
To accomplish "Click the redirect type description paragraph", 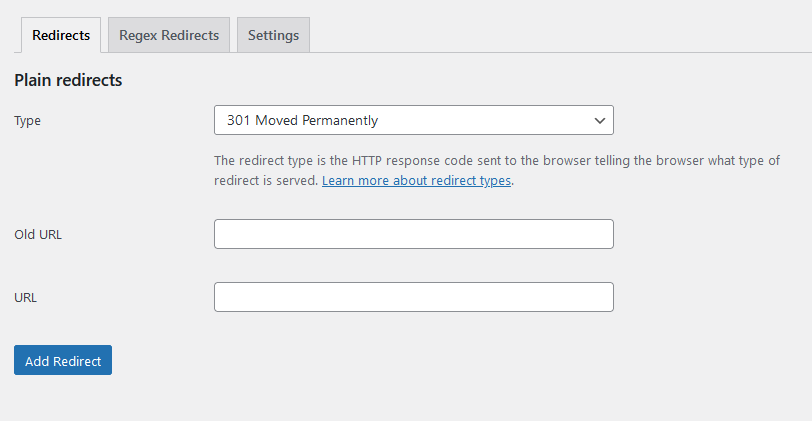I will pos(497,170).
